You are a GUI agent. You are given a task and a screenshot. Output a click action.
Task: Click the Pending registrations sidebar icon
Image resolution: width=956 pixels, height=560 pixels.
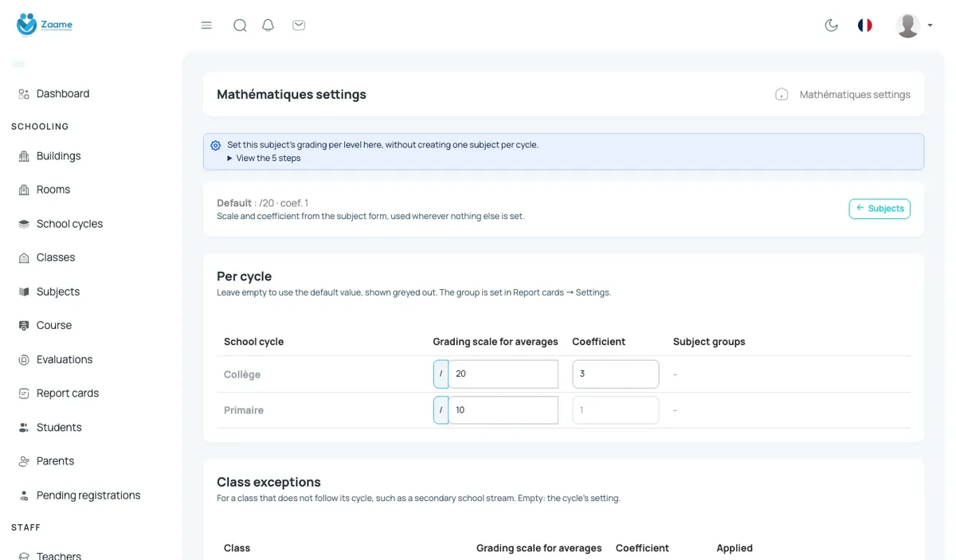(x=24, y=495)
